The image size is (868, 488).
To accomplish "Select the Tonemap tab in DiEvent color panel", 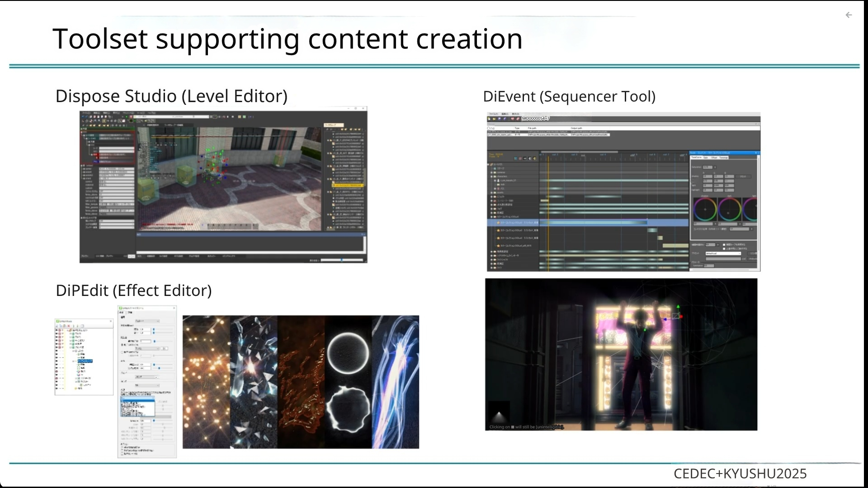I will pyautogui.click(x=723, y=157).
